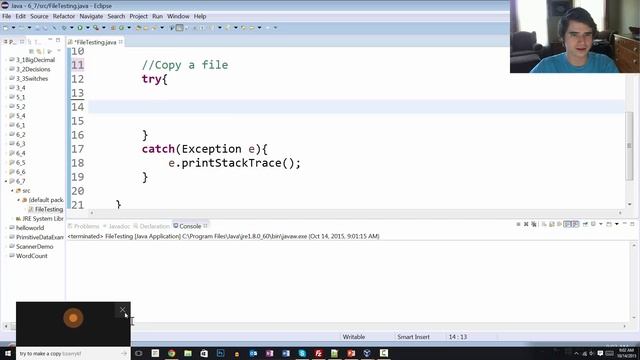Open the Navigate menu

91,16
